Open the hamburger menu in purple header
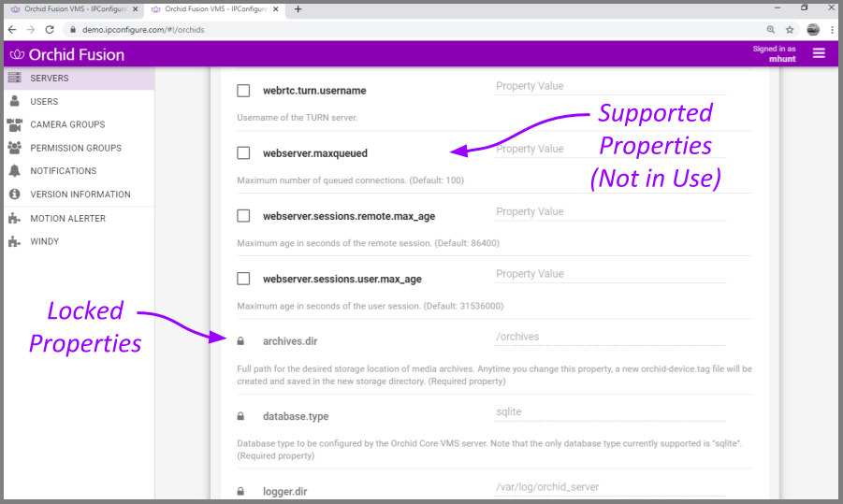 tap(819, 53)
